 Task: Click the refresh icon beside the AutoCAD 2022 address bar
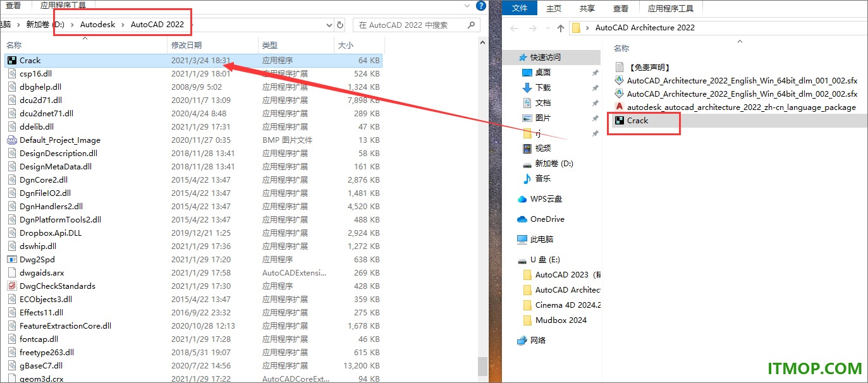pyautogui.click(x=340, y=25)
